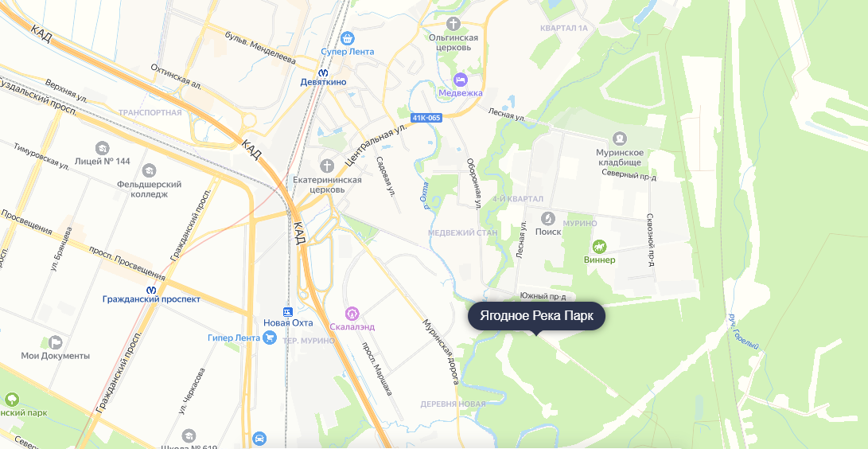Click the blue car service icon
The image size is (868, 449).
[259, 439]
